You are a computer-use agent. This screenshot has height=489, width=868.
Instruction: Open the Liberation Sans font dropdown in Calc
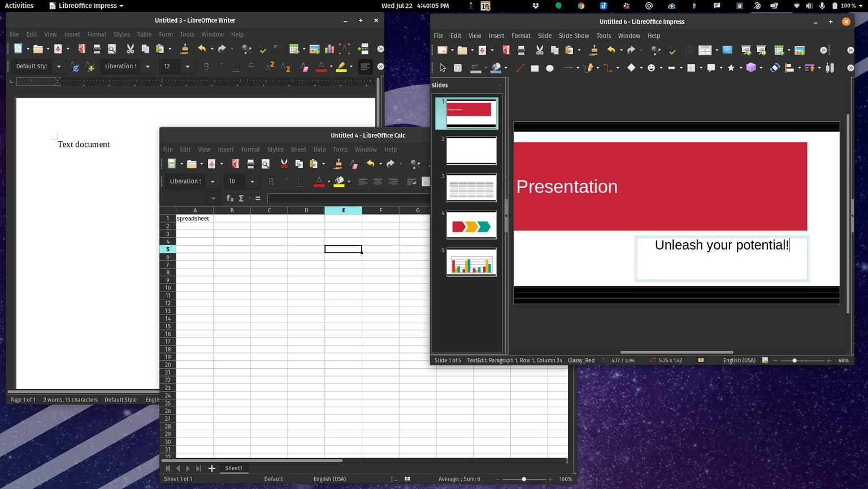pyautogui.click(x=212, y=181)
